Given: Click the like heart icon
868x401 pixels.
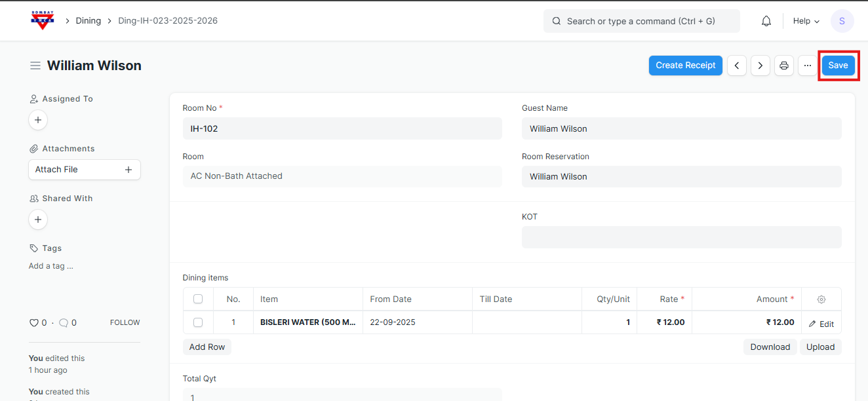Looking at the screenshot, I should point(34,322).
